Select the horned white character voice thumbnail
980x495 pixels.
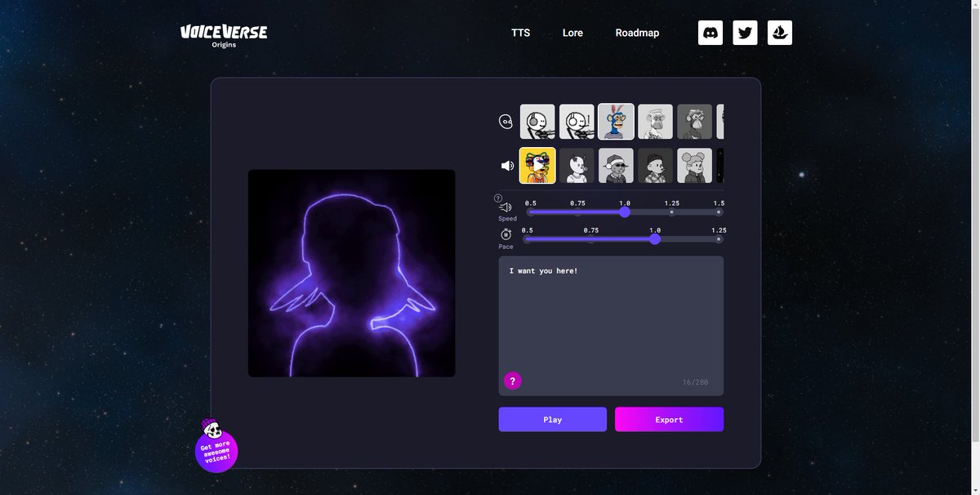point(577,166)
